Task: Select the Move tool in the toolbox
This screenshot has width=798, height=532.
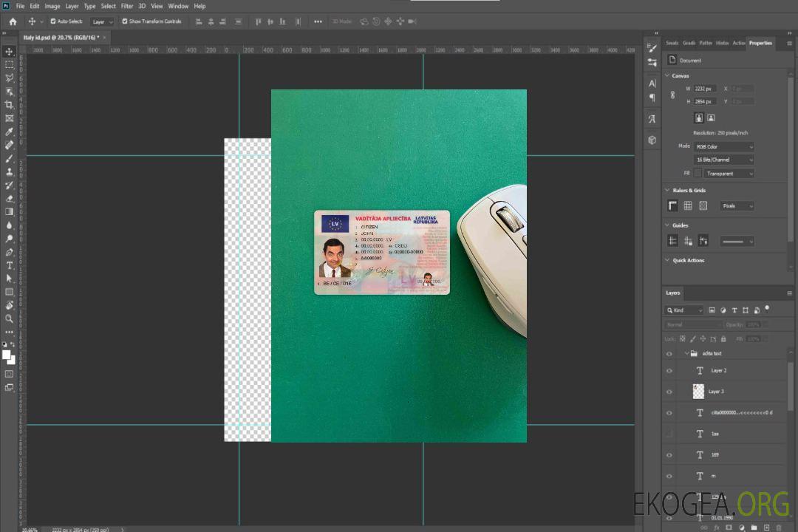Action: click(9, 52)
